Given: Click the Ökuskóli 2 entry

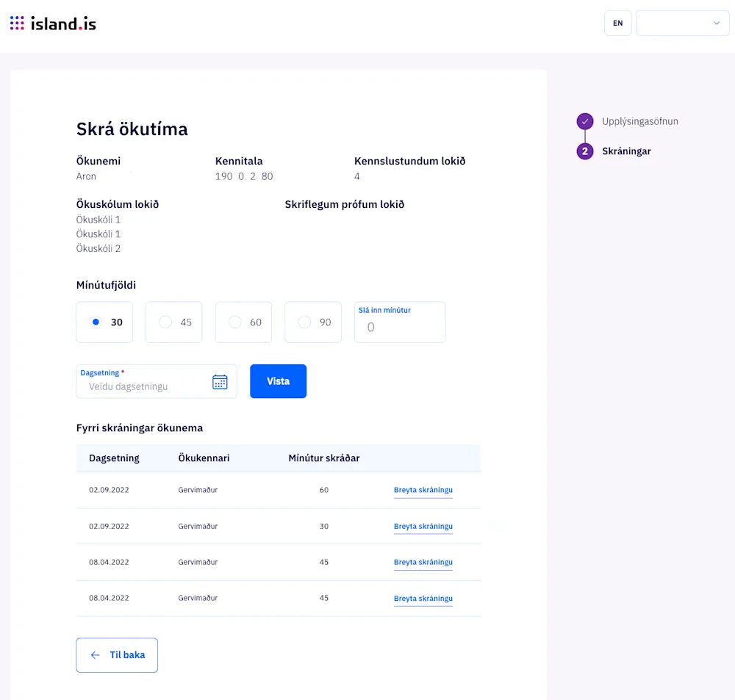Looking at the screenshot, I should coord(98,249).
